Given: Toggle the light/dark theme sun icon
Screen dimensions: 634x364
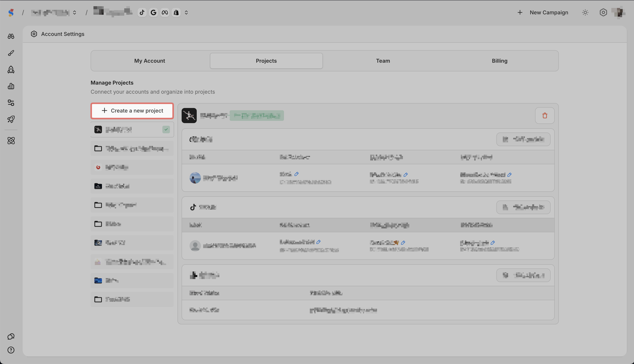Looking at the screenshot, I should (585, 12).
